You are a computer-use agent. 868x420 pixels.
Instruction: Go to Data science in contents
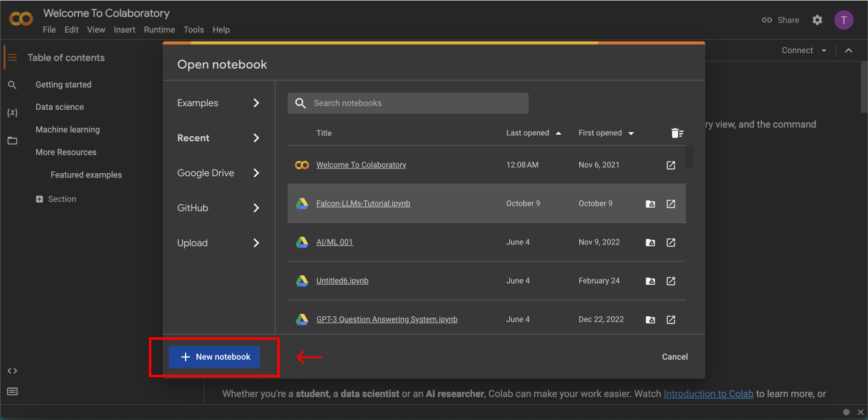60,107
